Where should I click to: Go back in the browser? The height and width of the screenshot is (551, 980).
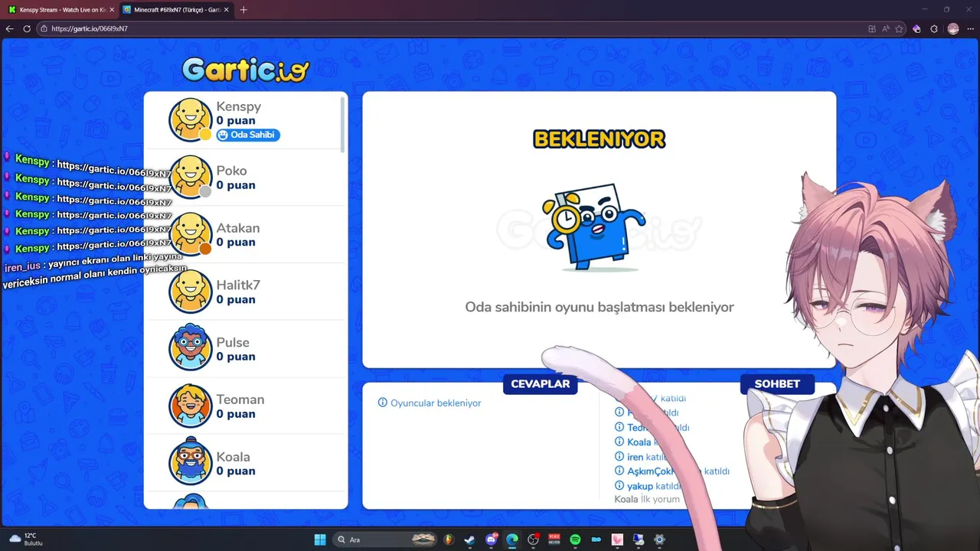9,28
